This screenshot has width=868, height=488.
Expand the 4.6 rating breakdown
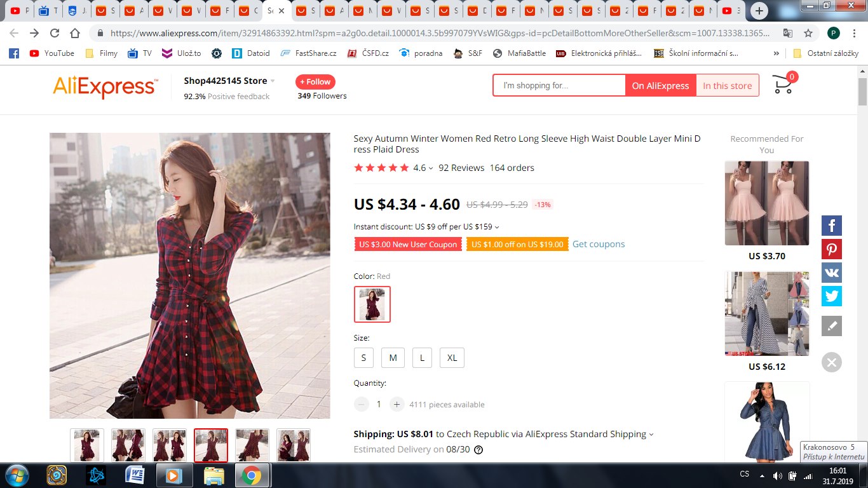click(430, 168)
